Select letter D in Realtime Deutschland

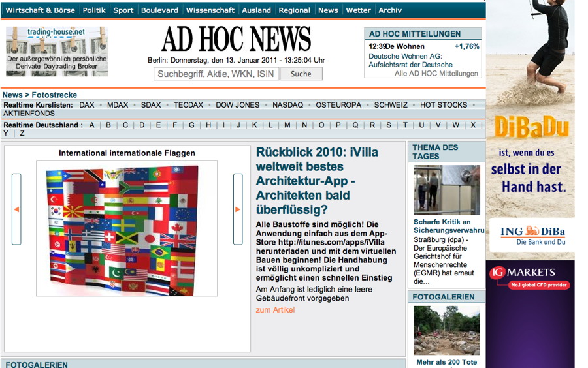point(142,125)
